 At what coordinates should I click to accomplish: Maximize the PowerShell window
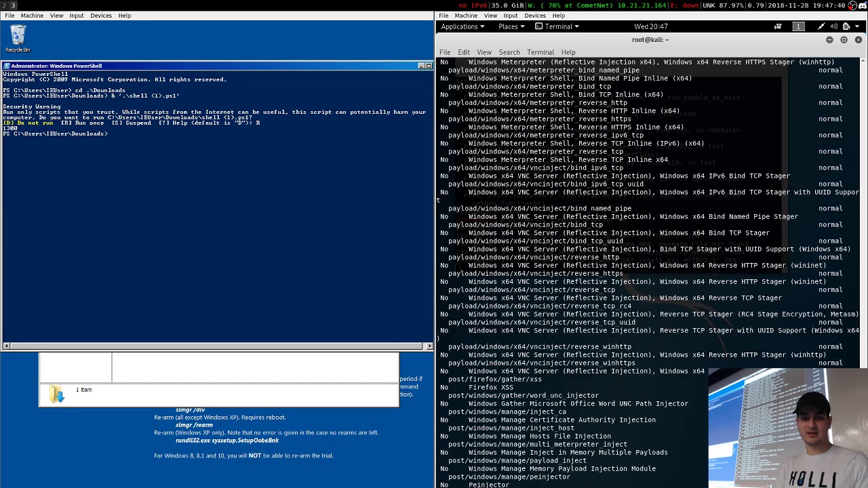tap(429, 66)
